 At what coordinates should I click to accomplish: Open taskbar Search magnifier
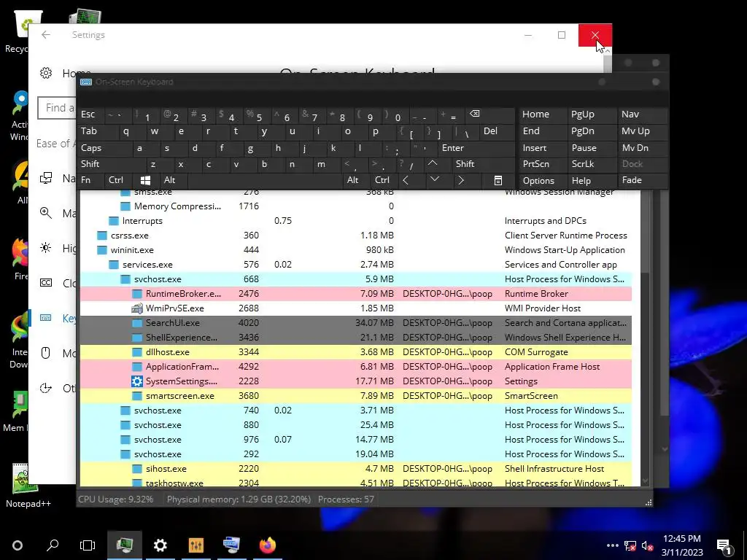pos(53,545)
